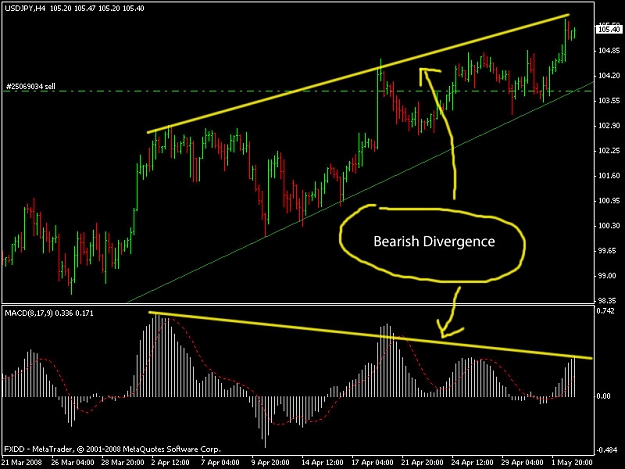
Task: Click the 103.55 price scale value
Action: tap(609, 101)
